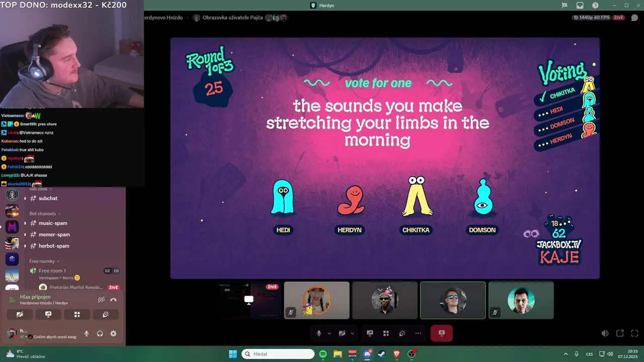Open Spotify from taskbar
This screenshot has width=644, height=362.
(x=323, y=354)
